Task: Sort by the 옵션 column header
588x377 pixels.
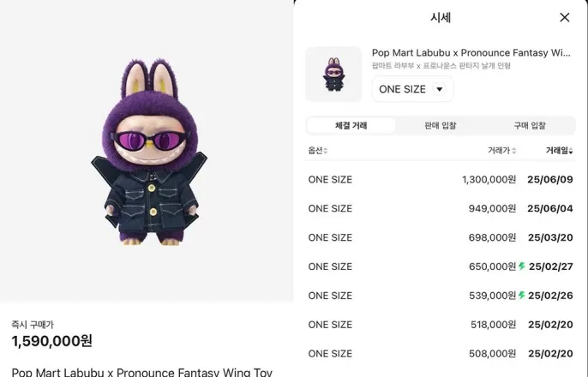Action: coord(318,151)
